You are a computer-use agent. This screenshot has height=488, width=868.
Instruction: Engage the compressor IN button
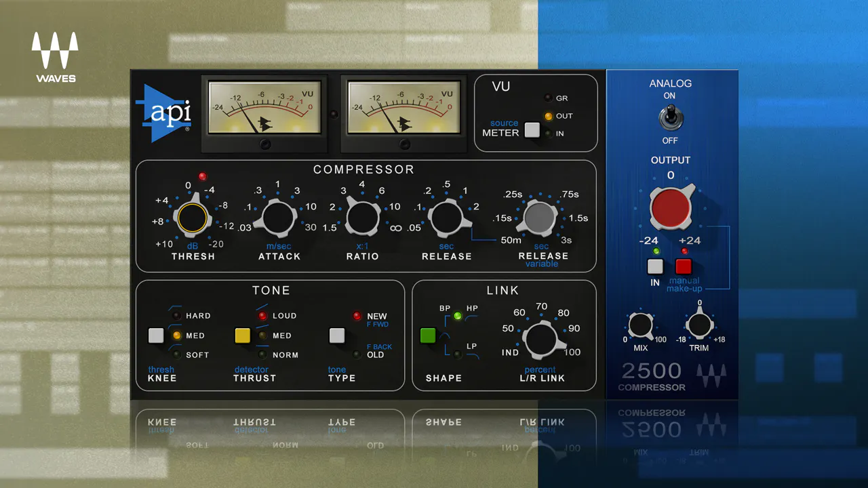[654, 266]
